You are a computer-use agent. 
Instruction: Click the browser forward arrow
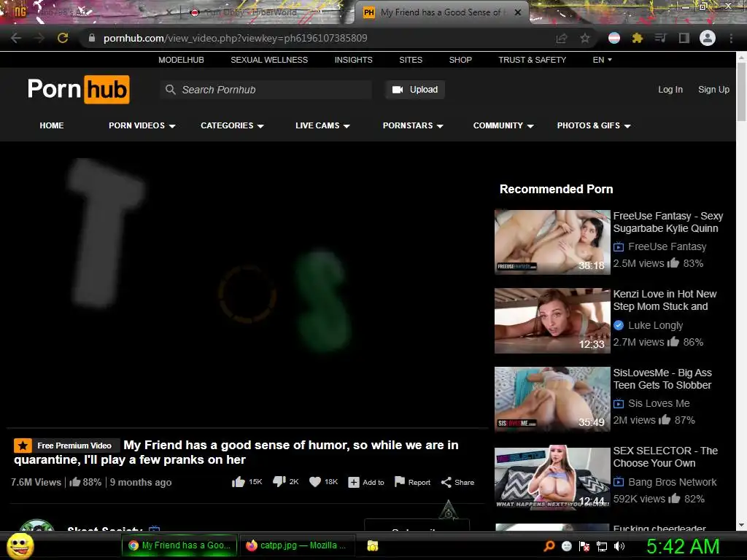pos(39,38)
